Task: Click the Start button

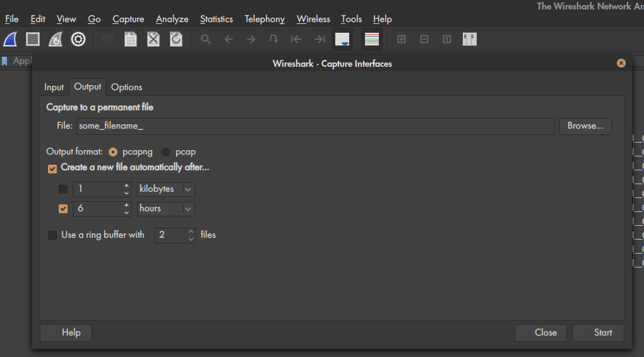Action: coord(598,333)
